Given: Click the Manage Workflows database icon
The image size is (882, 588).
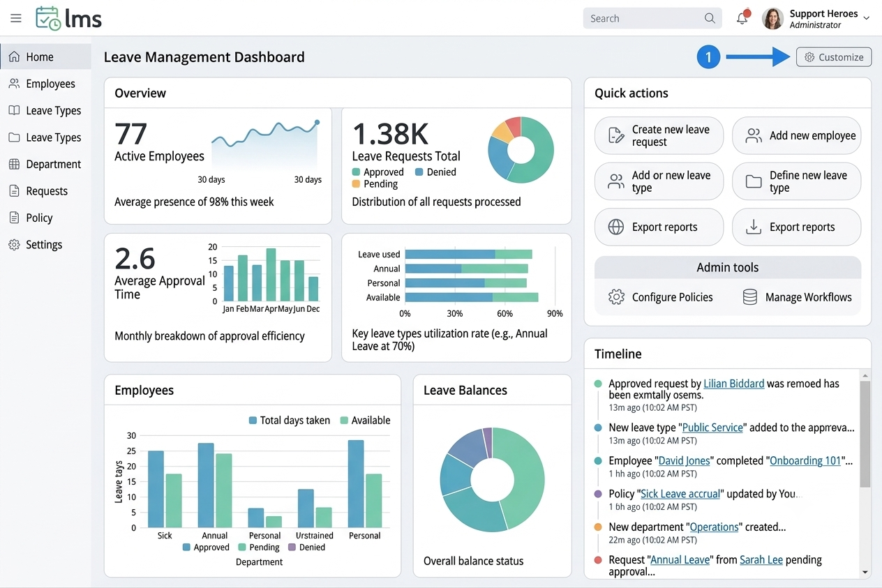Looking at the screenshot, I should [750, 297].
